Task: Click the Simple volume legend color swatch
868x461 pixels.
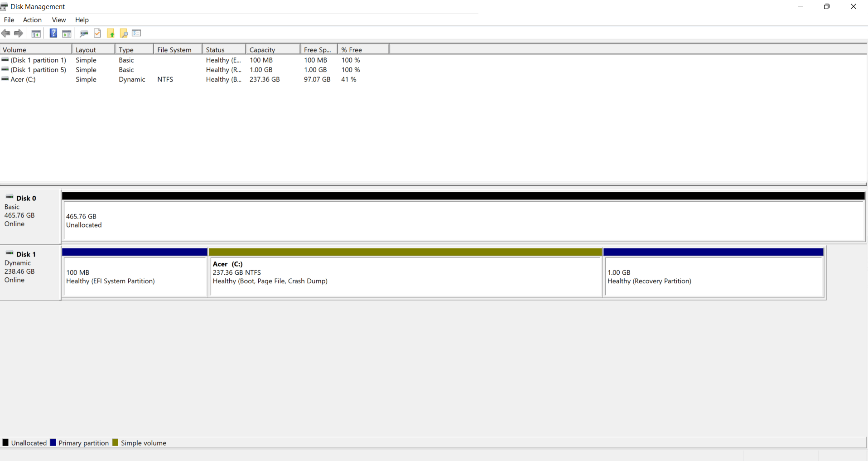Action: click(x=115, y=442)
